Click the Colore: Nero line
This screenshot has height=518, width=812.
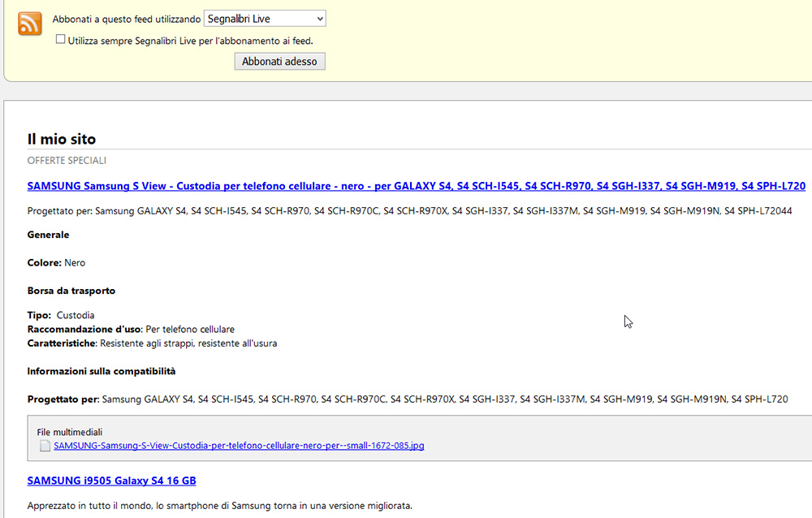pyautogui.click(x=57, y=262)
